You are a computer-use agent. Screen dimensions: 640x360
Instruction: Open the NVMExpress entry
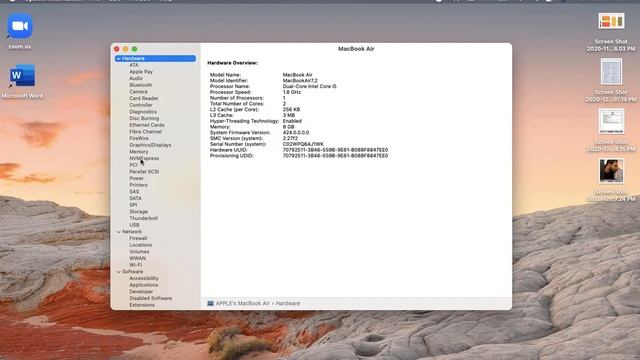point(144,158)
